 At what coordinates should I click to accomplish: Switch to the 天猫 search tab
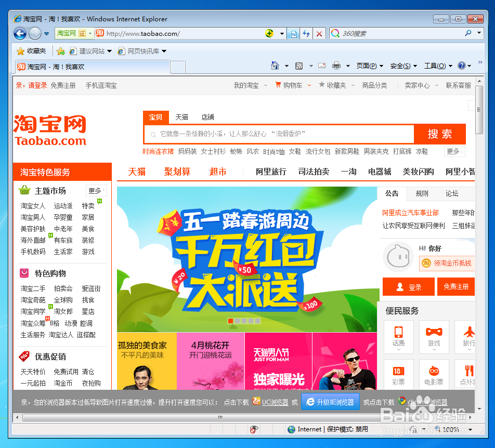[181, 117]
